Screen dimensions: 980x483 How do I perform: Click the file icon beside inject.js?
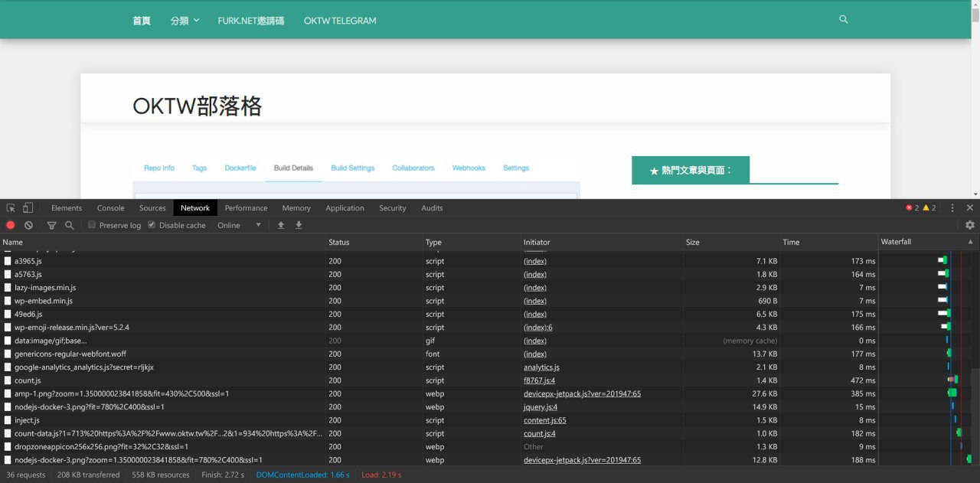click(8, 420)
